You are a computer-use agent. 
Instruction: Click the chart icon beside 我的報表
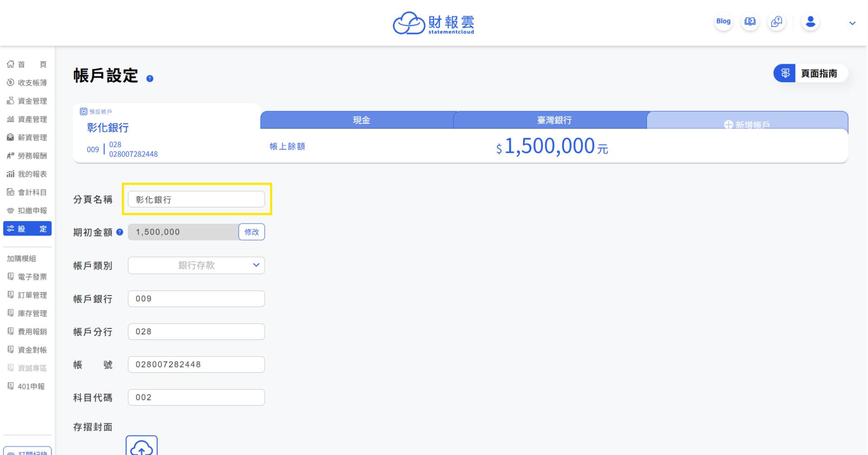coord(10,174)
